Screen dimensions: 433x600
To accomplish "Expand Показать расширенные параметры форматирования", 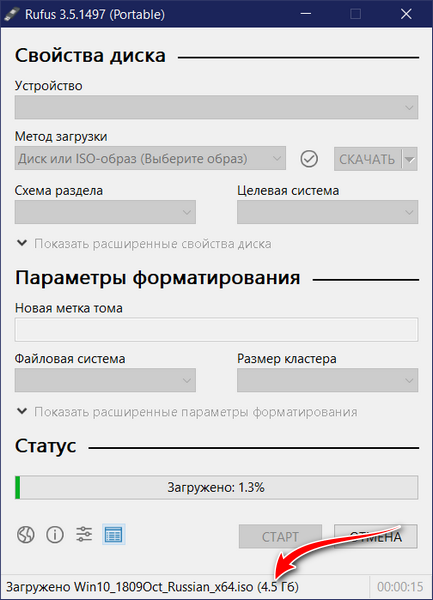I will pyautogui.click(x=187, y=412).
